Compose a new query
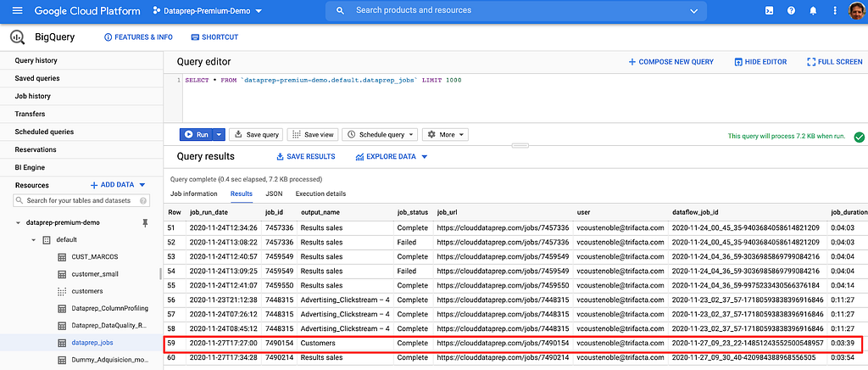This screenshot has height=370, width=868. coord(671,62)
